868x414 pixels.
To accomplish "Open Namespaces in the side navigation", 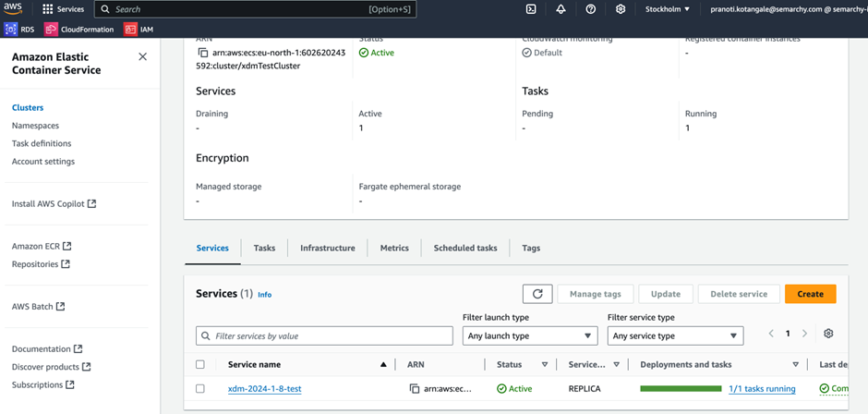I will pyautogui.click(x=35, y=126).
